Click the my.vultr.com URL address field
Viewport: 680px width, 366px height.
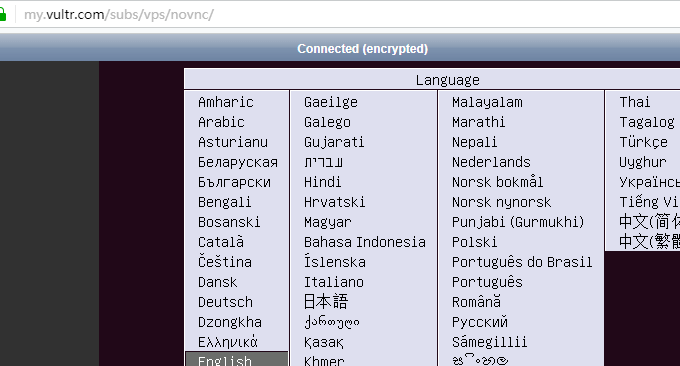[x=119, y=15]
